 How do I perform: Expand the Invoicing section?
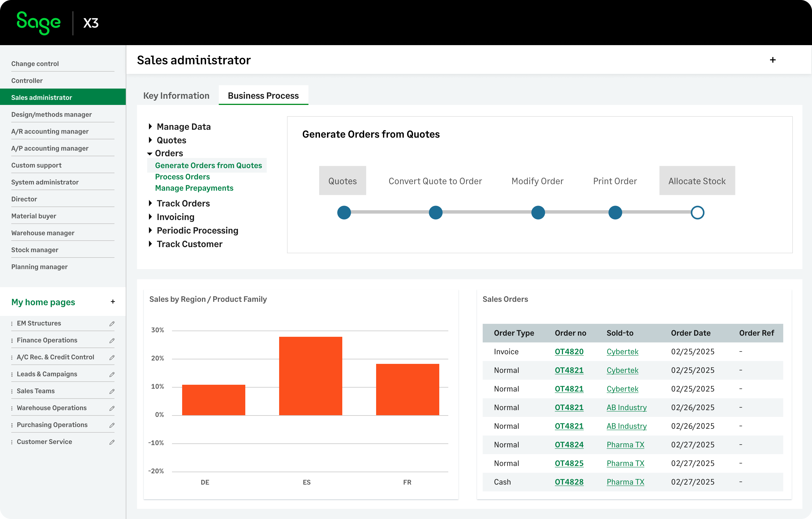click(x=150, y=217)
